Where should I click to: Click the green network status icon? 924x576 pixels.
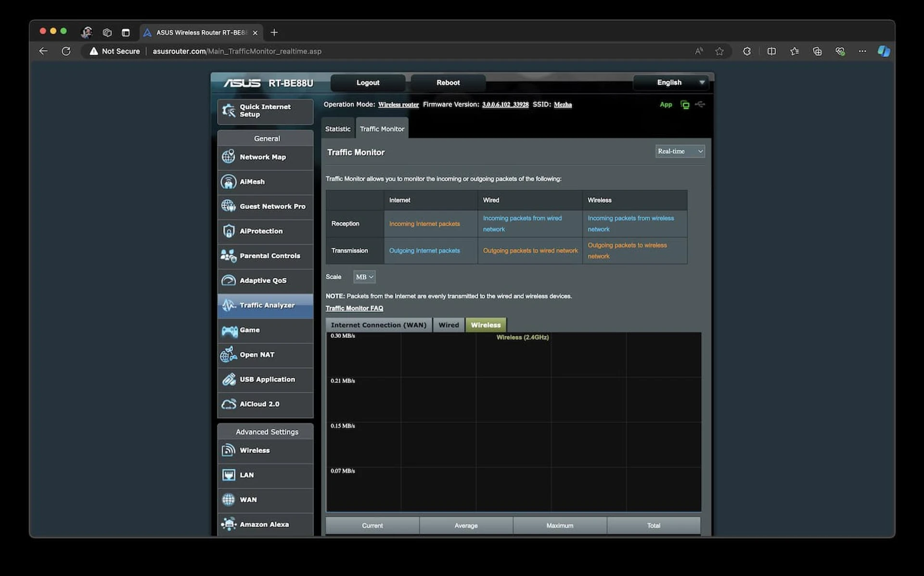685,104
